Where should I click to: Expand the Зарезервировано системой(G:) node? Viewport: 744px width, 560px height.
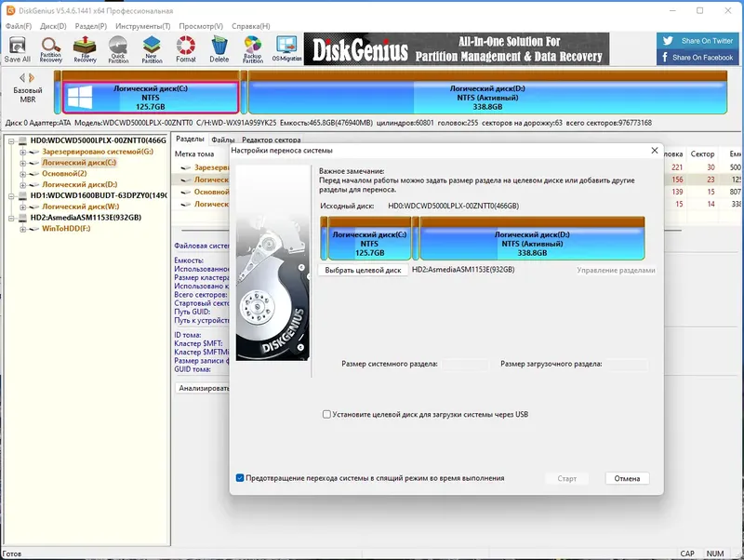click(x=22, y=152)
